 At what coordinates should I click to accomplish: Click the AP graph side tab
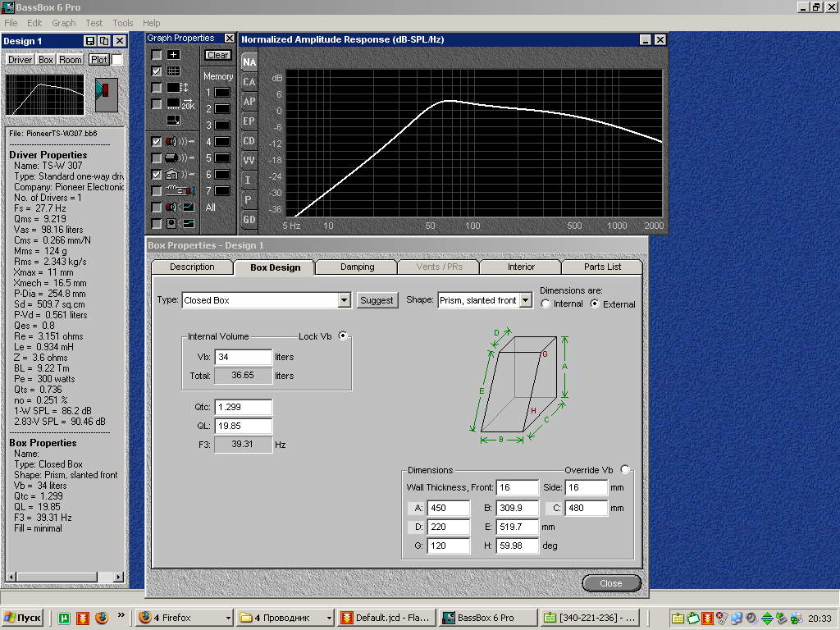click(x=249, y=102)
